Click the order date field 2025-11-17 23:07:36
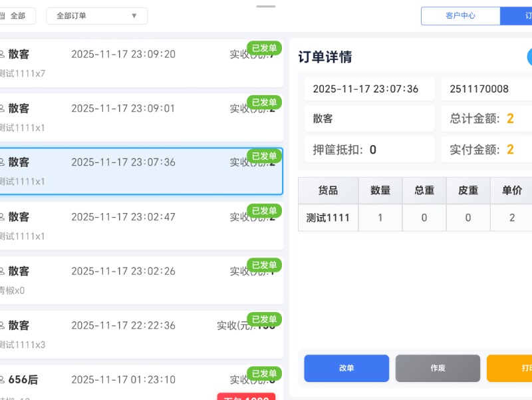532x400 pixels. point(369,89)
